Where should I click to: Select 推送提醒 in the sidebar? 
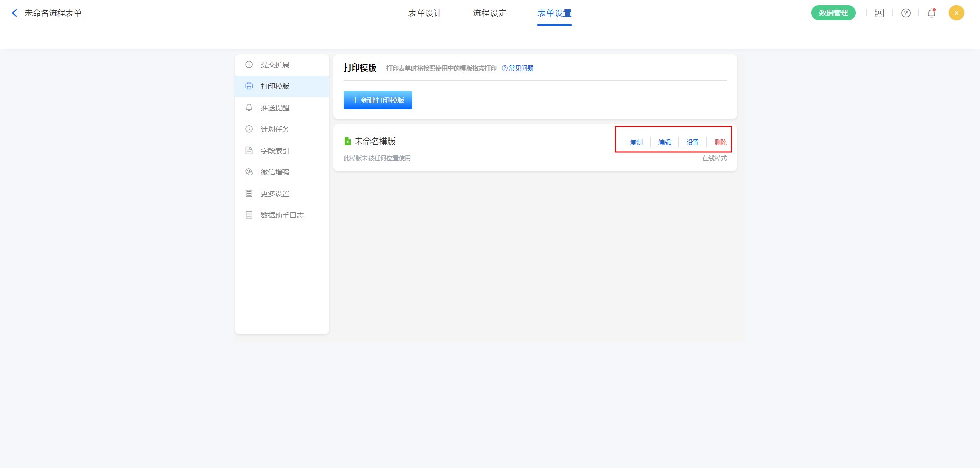(x=275, y=108)
